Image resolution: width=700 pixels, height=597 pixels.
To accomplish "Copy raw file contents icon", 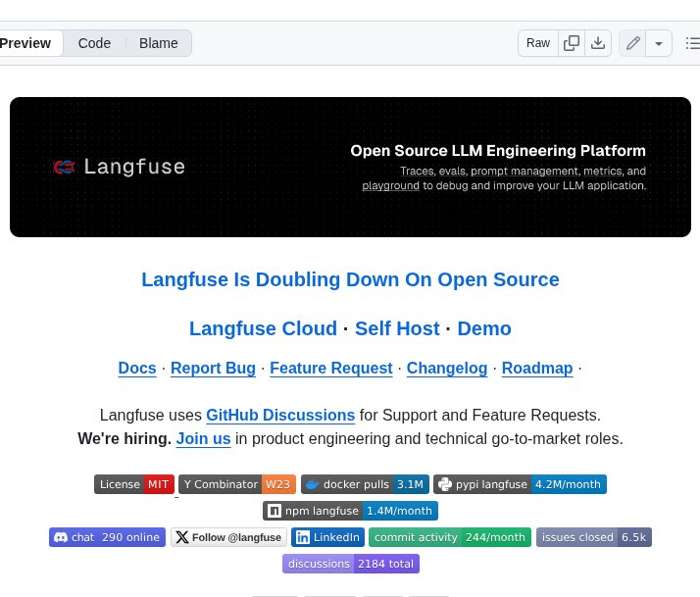I will [572, 43].
